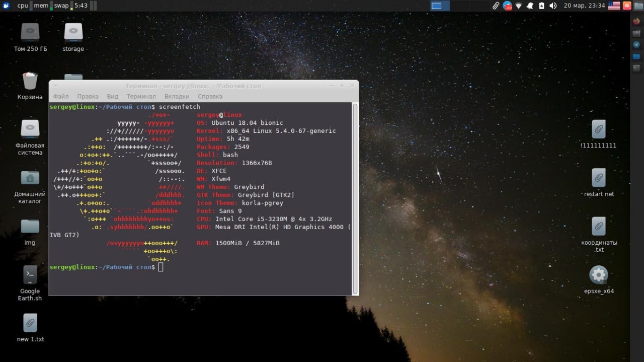The image size is (644, 362).
Task: Open the notifications bell icon
Action: 530,6
